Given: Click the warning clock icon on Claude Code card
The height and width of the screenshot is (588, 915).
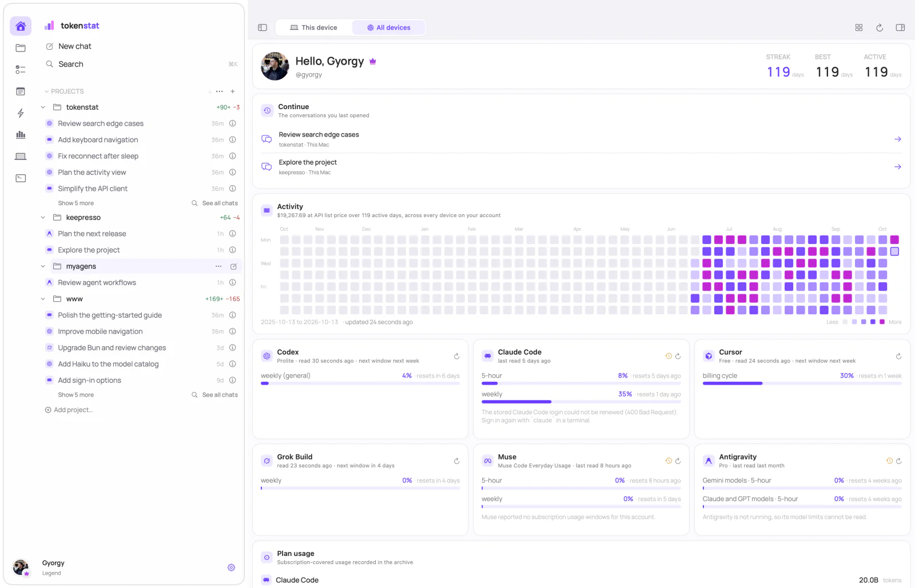Looking at the screenshot, I should point(669,356).
